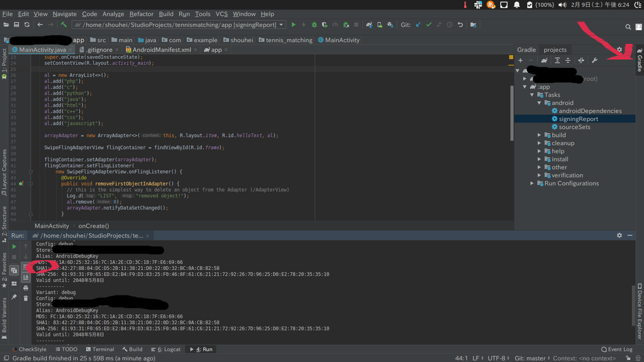
Task: Switch to the .gitignore editor tab
Action: point(99,50)
